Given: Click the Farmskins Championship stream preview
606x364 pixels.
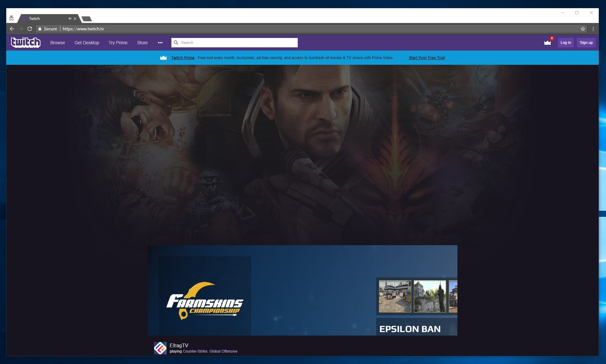Looking at the screenshot, I should tap(303, 290).
